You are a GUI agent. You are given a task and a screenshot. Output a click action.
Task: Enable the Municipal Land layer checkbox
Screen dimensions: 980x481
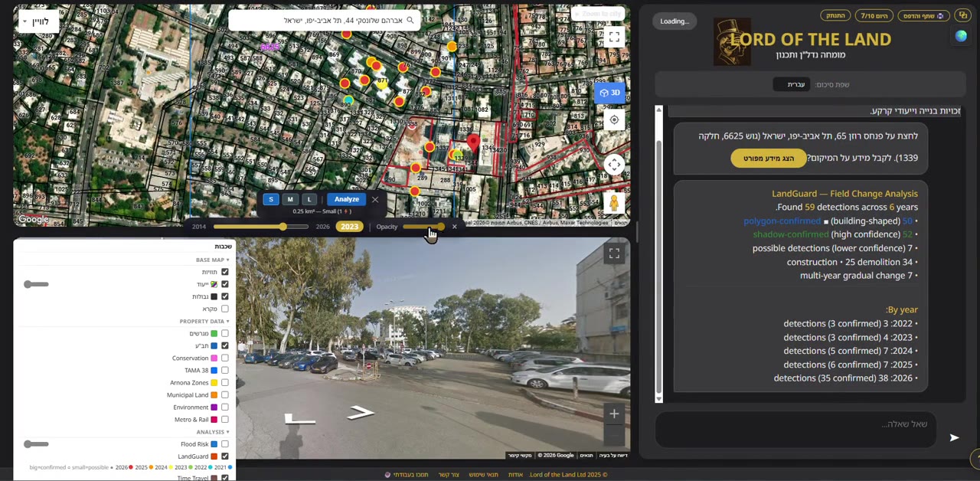click(x=224, y=394)
